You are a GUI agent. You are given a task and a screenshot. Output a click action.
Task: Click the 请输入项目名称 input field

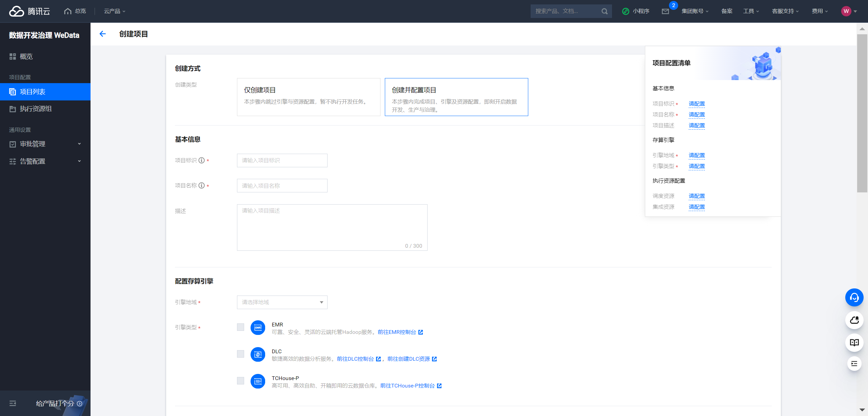(x=282, y=186)
